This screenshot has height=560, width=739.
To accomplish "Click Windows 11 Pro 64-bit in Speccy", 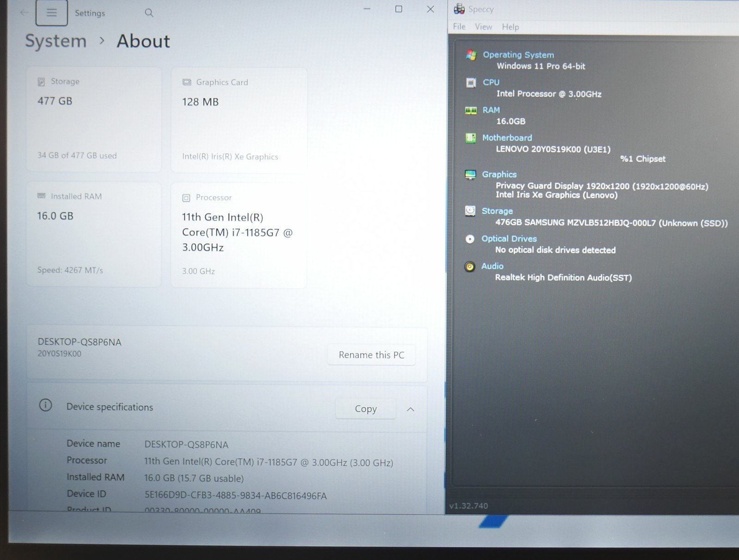I will 541,66.
